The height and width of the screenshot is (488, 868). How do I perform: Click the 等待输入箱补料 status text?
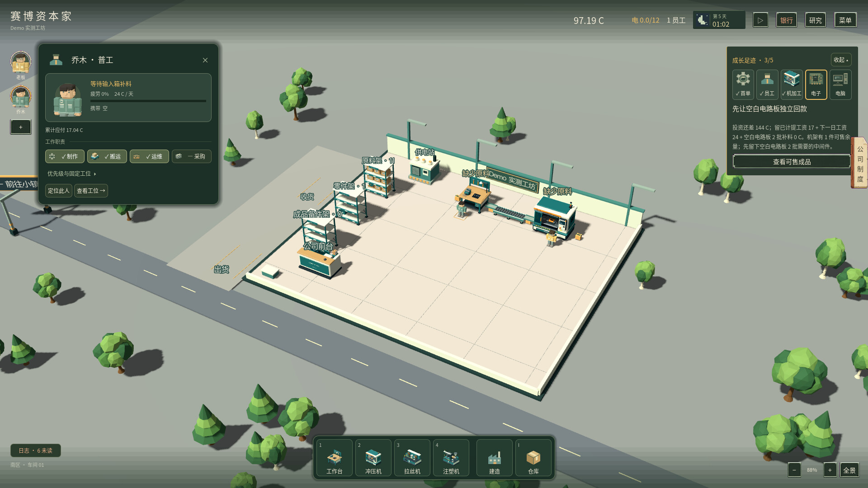pyautogui.click(x=111, y=84)
